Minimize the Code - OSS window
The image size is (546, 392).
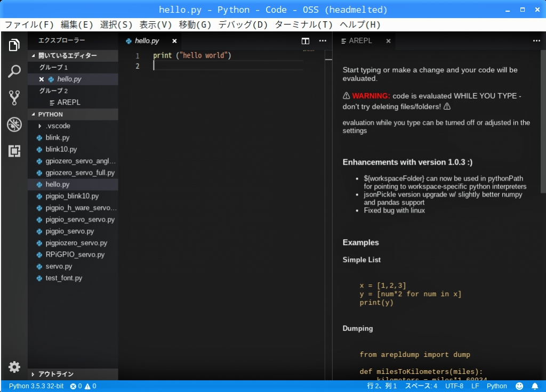(508, 10)
